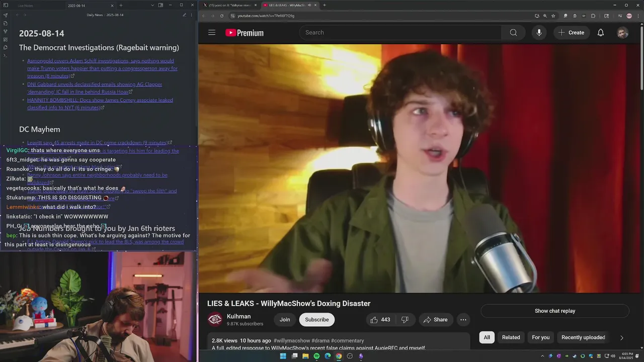Select the Recently uploaded filter chip

pyautogui.click(x=583, y=337)
